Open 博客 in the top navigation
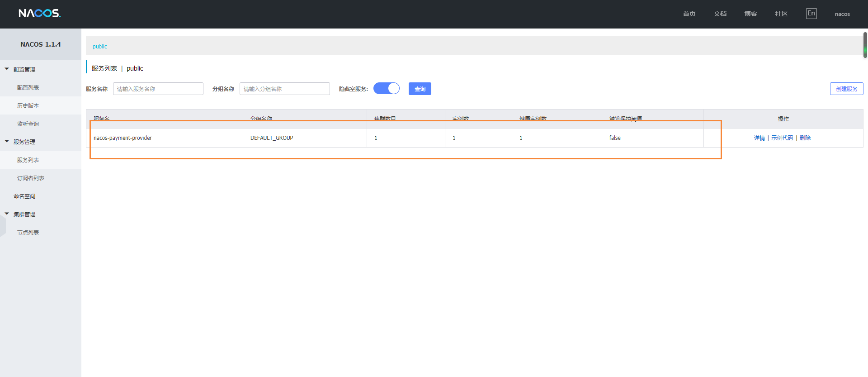 tap(750, 14)
